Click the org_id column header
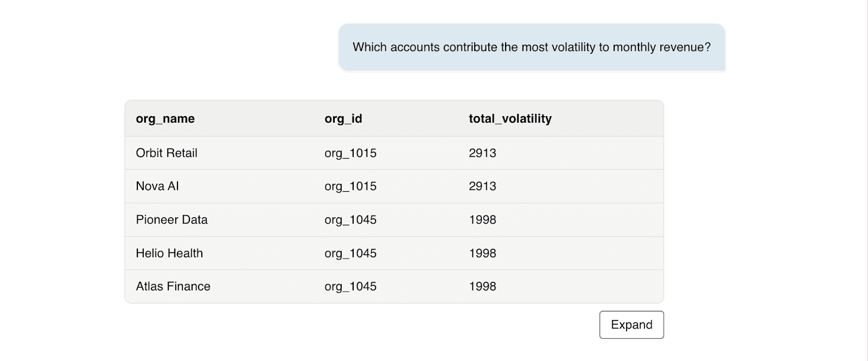This screenshot has width=868, height=361. [x=343, y=119]
